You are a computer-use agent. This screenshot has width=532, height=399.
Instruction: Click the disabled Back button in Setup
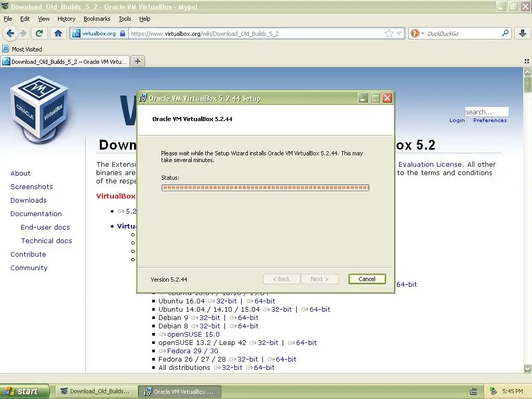pos(281,279)
